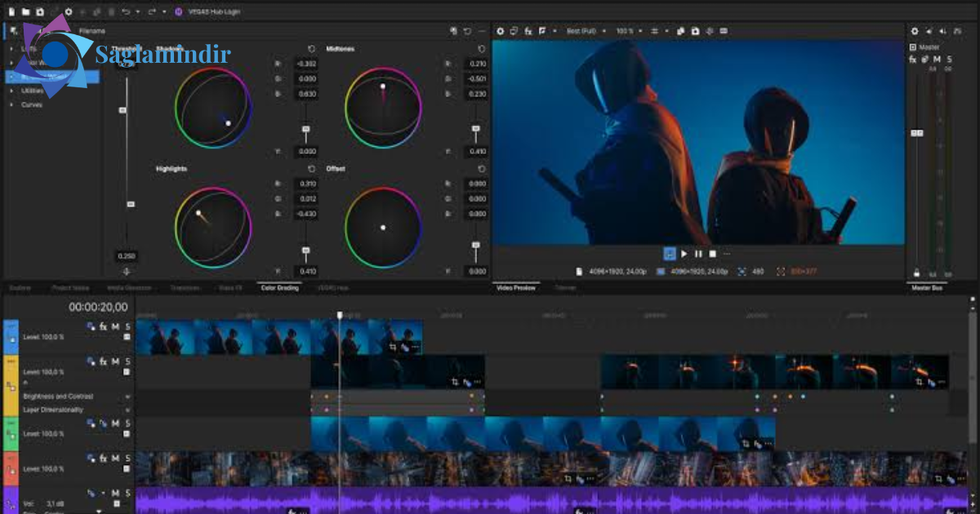This screenshot has width=980, height=514.
Task: Click the Shadows color wheel
Action: (213, 108)
